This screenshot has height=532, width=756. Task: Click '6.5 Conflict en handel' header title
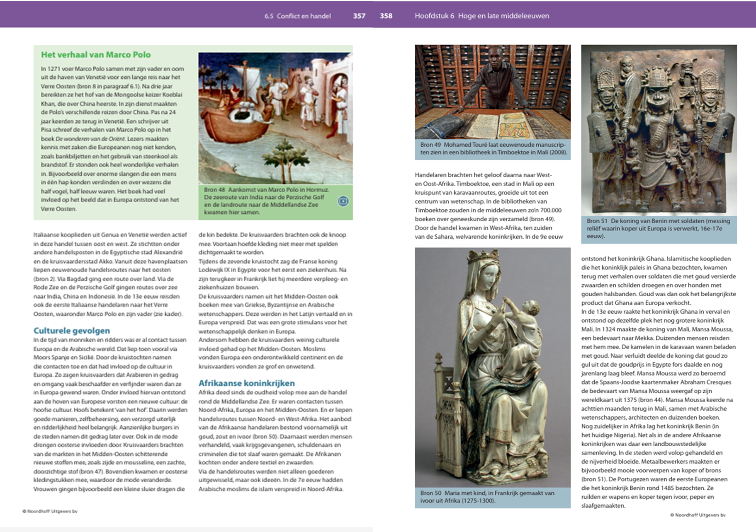pyautogui.click(x=297, y=16)
